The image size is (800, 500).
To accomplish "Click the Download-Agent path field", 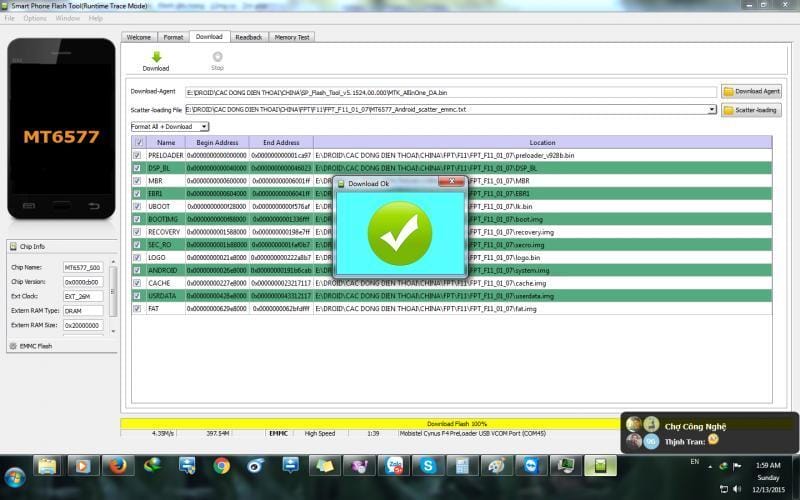I will 451,92.
